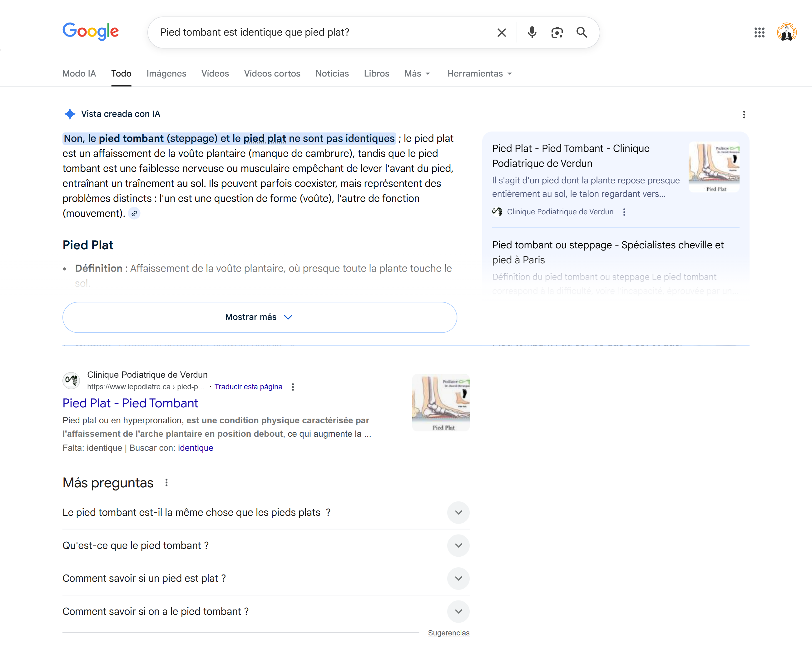
Task: Open the three-dot menu next to Clinique Podiatrique
Action: (624, 212)
